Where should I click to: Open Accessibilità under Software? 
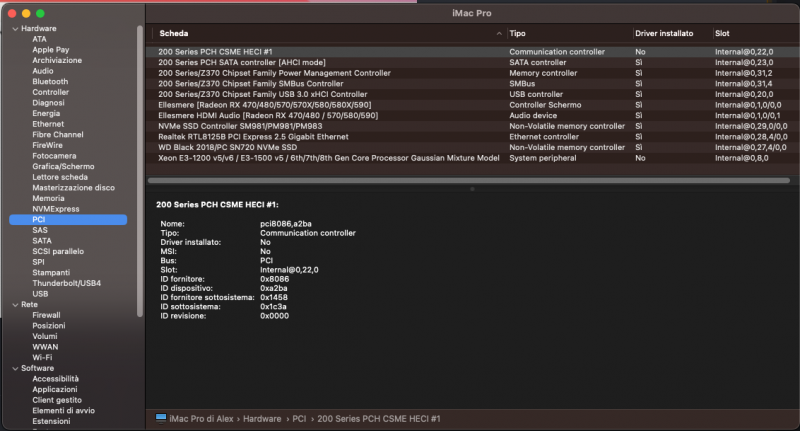56,379
